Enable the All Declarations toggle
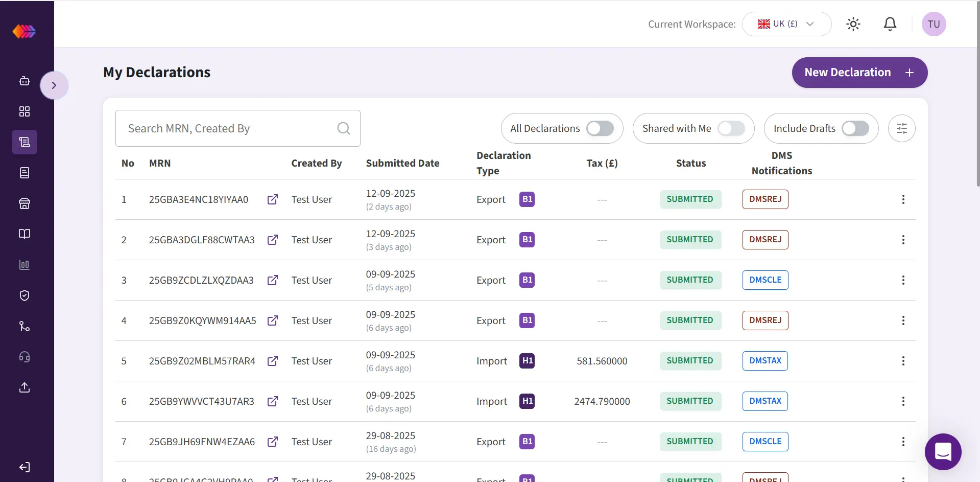Image resolution: width=980 pixels, height=482 pixels. pos(600,128)
